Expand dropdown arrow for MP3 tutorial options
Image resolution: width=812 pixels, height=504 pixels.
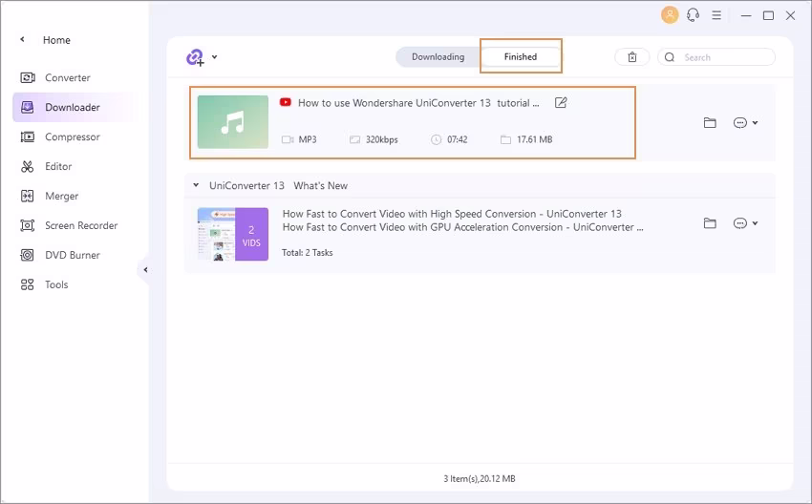point(755,122)
